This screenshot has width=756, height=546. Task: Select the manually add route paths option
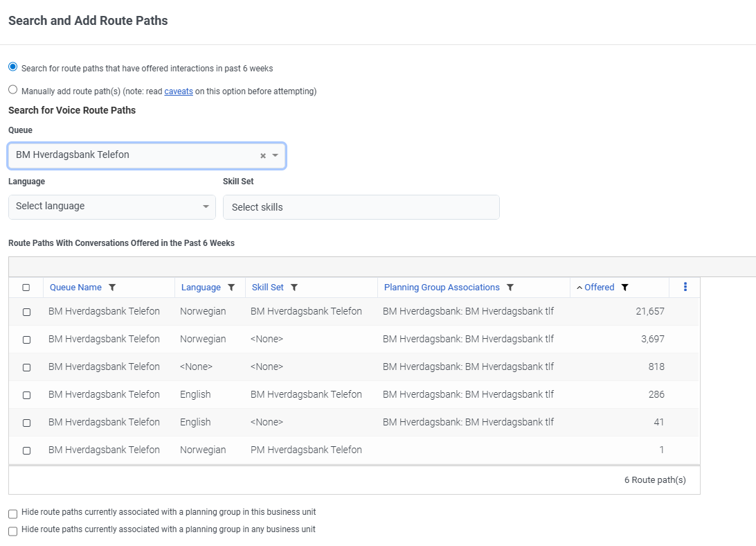(13, 90)
